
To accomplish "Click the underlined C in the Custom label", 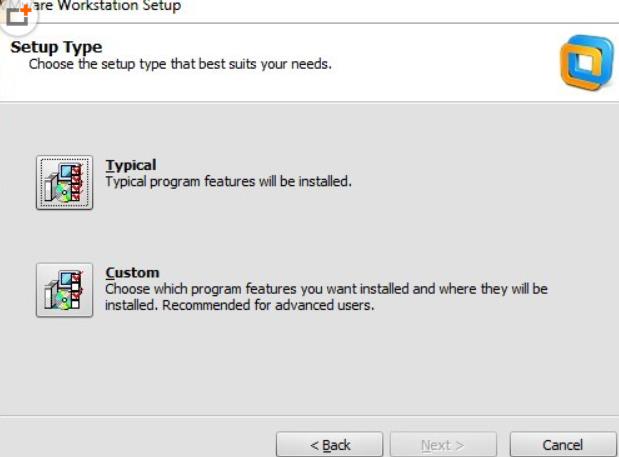I will [111, 273].
